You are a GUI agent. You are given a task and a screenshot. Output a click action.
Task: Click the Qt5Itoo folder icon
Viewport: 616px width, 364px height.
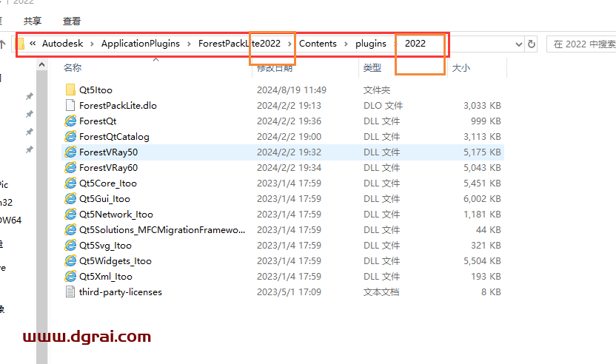pyautogui.click(x=70, y=90)
